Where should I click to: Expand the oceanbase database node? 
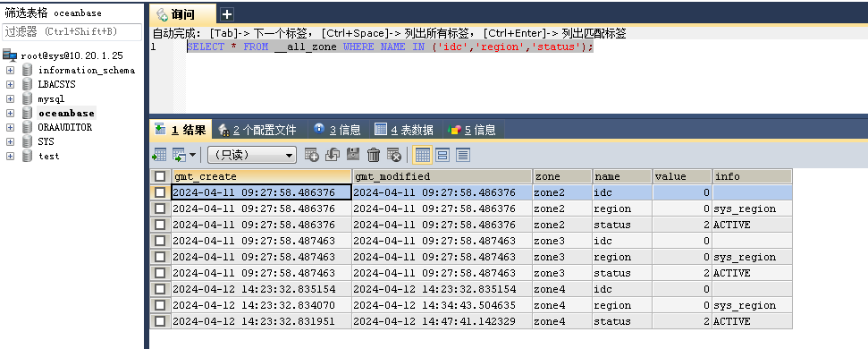pos(10,113)
